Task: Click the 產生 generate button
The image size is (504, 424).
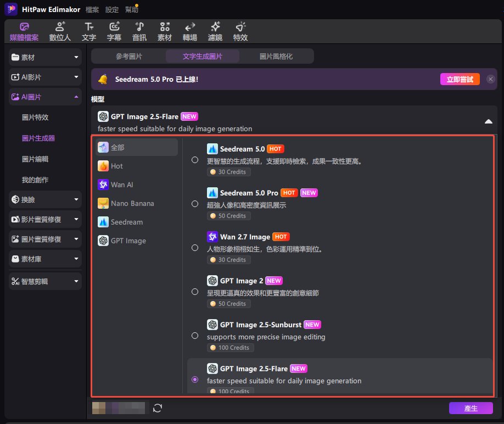Action: [471, 408]
